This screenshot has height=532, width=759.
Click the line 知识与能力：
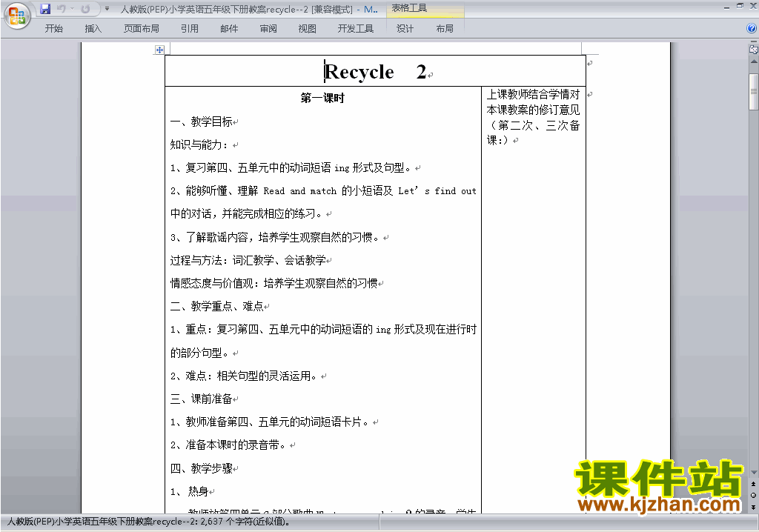[x=199, y=144]
